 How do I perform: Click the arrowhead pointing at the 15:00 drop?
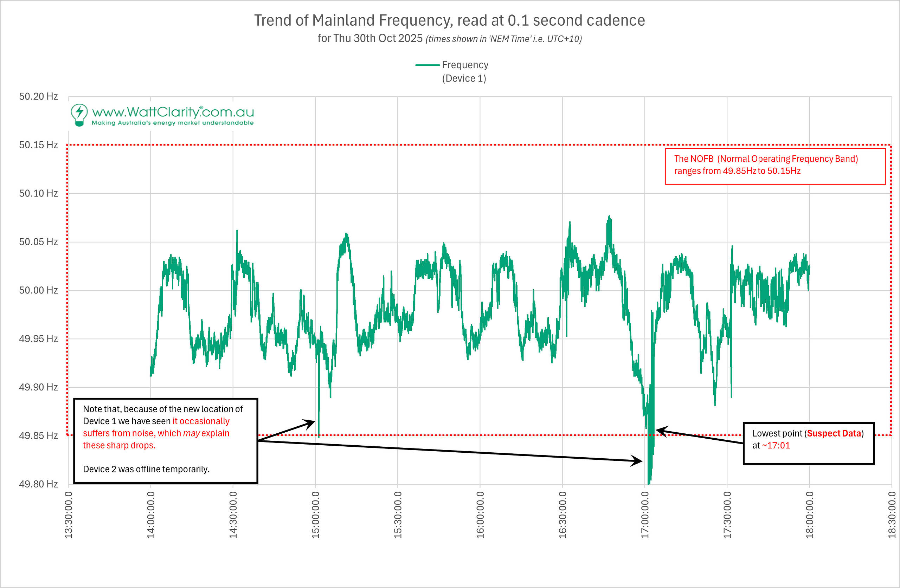[x=311, y=423]
